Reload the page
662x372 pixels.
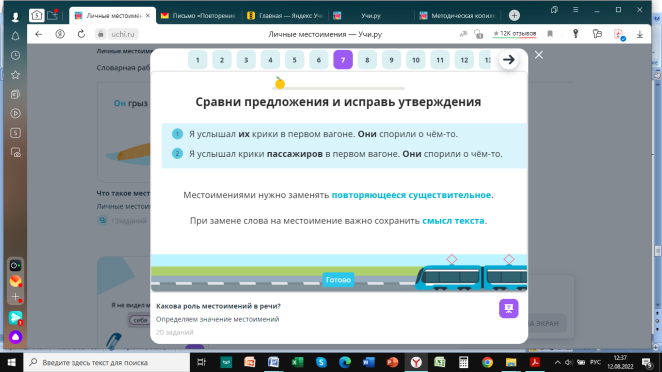tap(81, 34)
